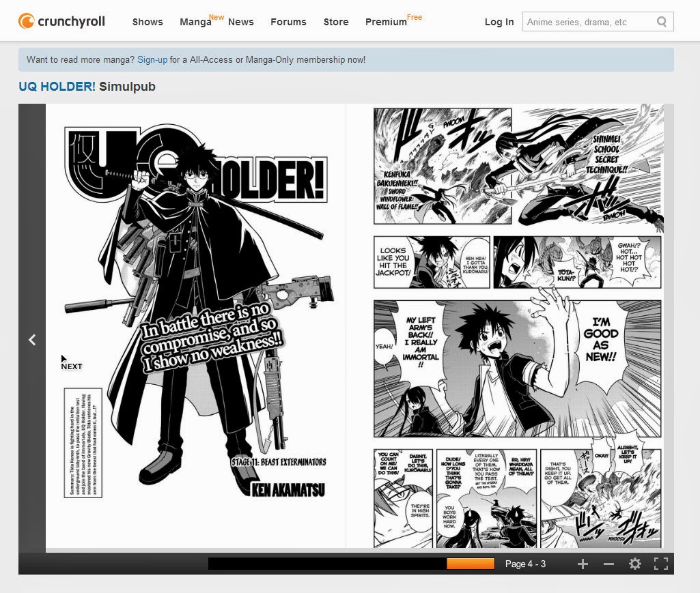
Task: Zoom in with the plus icon
Action: click(583, 564)
